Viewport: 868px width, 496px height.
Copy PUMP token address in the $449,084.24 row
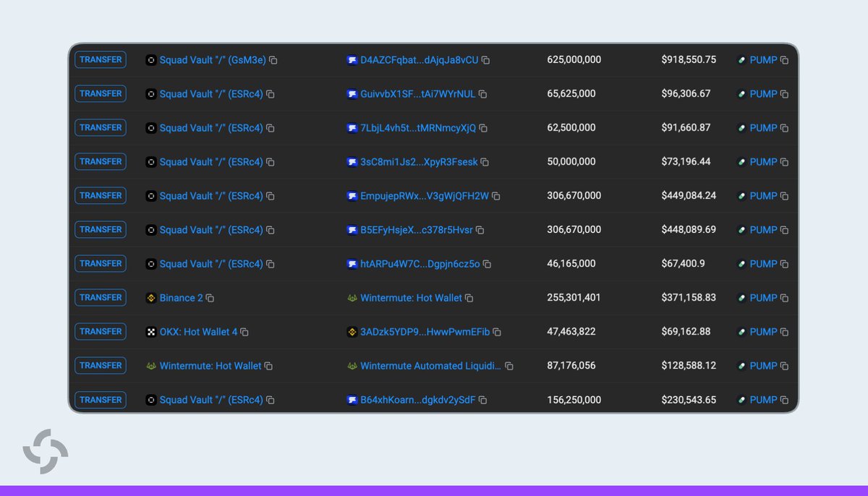click(785, 196)
